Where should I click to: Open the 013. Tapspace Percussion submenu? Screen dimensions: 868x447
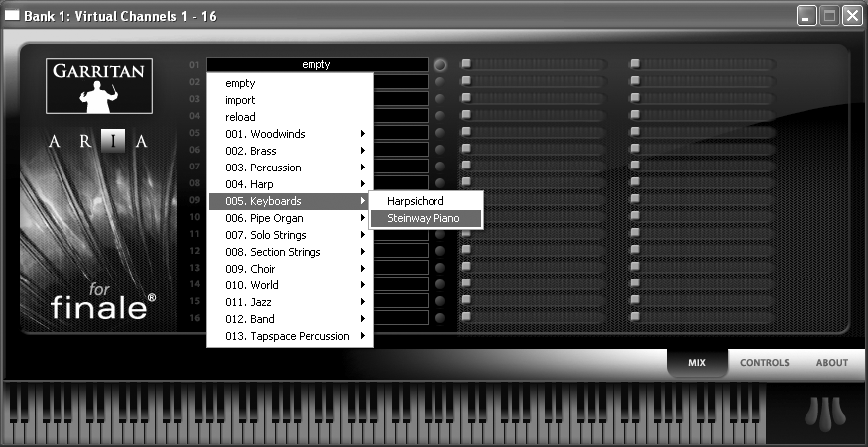pyautogui.click(x=290, y=336)
